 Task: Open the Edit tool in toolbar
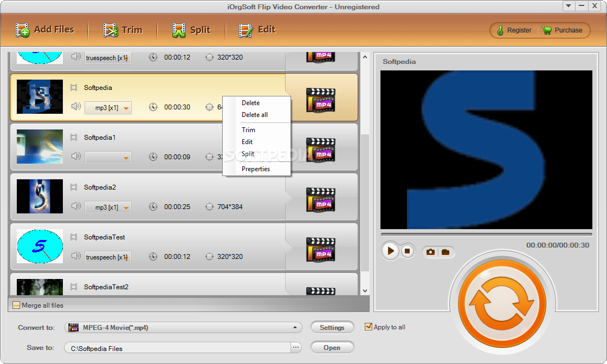pos(257,30)
